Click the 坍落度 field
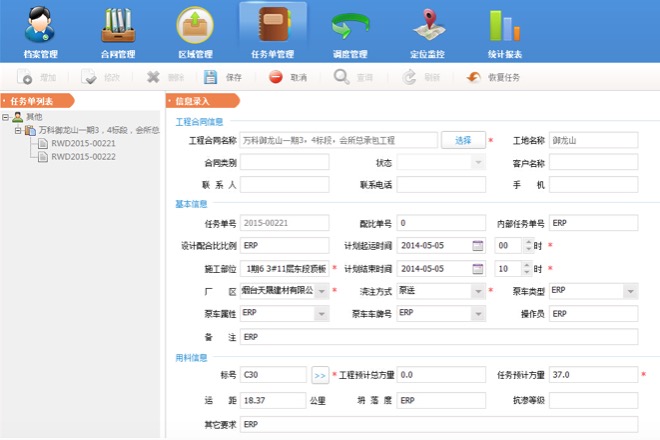 tap(441, 400)
